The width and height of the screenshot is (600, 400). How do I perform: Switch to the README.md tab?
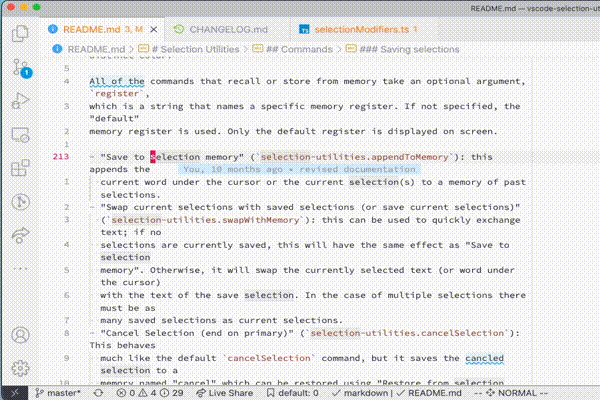point(103,29)
